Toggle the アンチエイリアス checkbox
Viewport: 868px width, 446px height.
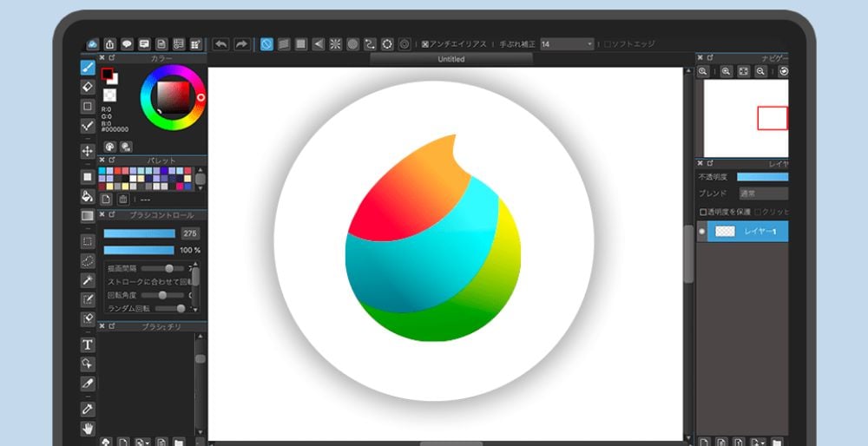[425, 44]
